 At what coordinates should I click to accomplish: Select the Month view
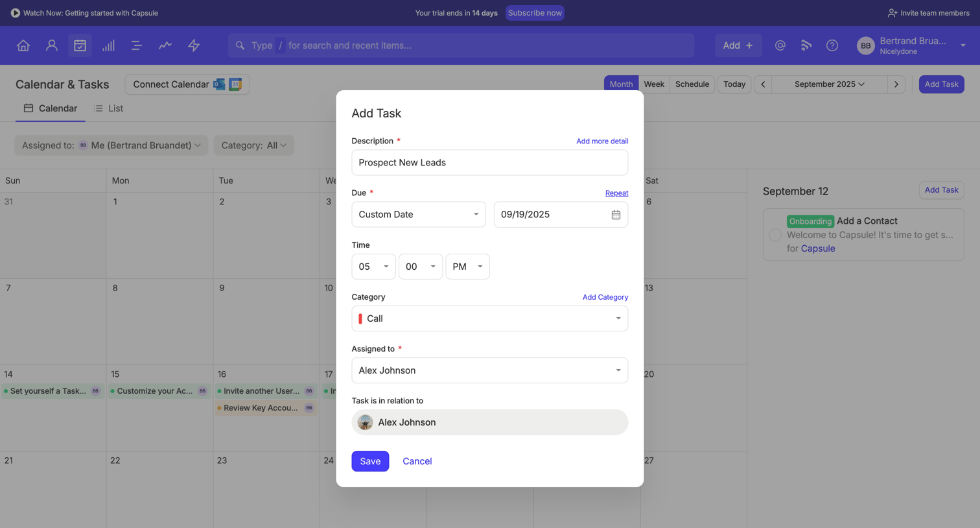coord(621,84)
